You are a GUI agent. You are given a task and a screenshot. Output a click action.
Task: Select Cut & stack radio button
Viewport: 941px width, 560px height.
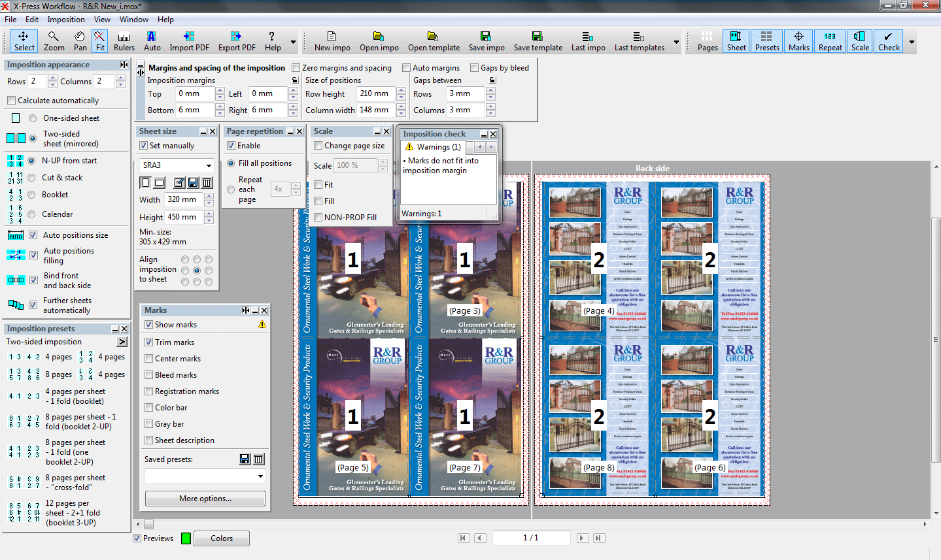[x=31, y=178]
